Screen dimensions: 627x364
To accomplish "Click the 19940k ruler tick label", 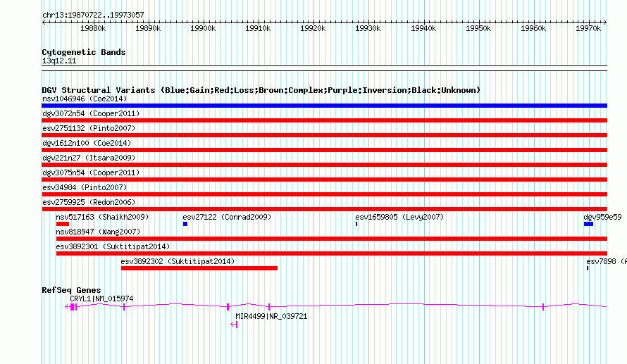I will [x=423, y=28].
